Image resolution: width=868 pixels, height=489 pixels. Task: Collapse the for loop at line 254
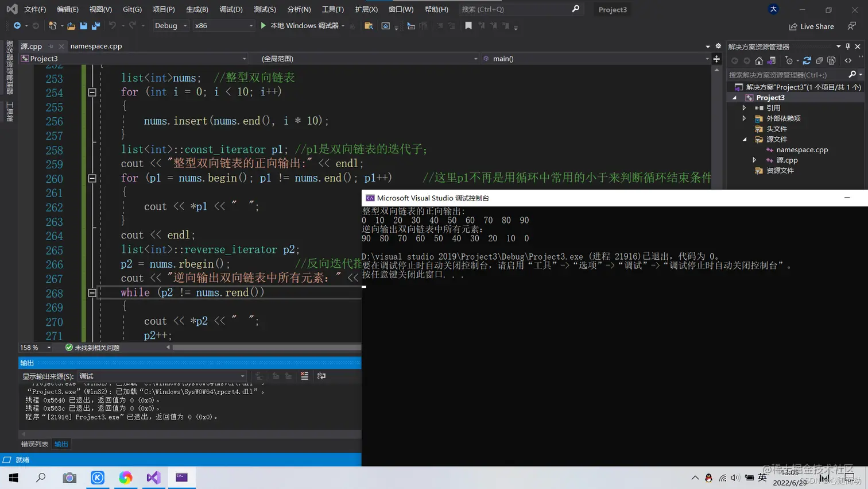click(92, 92)
